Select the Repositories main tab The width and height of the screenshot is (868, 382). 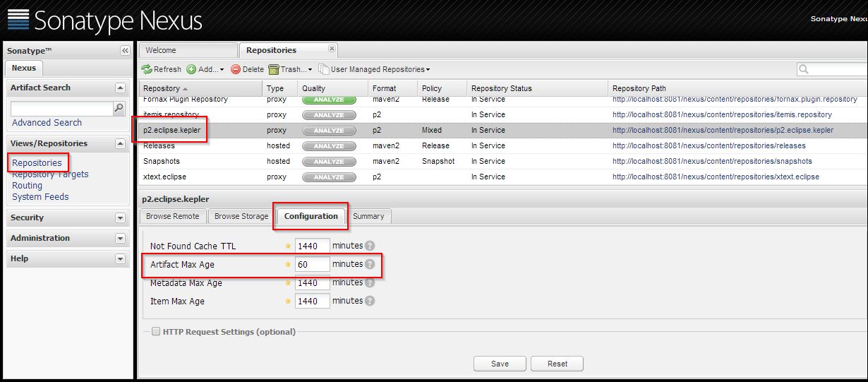[289, 50]
